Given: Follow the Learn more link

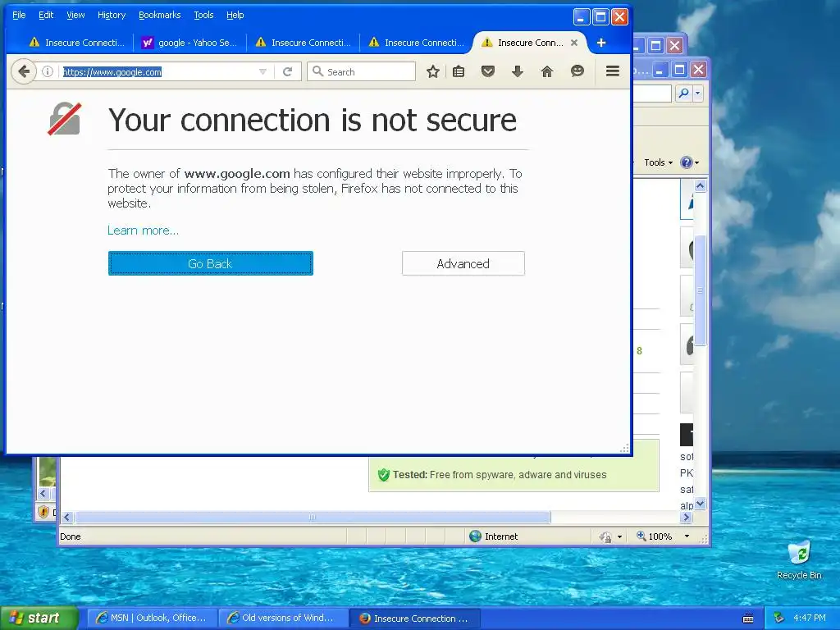Looking at the screenshot, I should (x=143, y=231).
